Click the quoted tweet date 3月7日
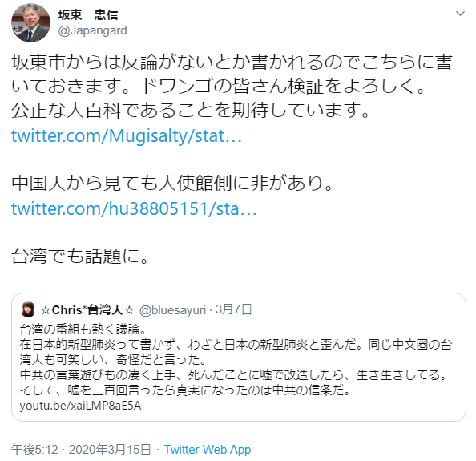 pos(234,309)
